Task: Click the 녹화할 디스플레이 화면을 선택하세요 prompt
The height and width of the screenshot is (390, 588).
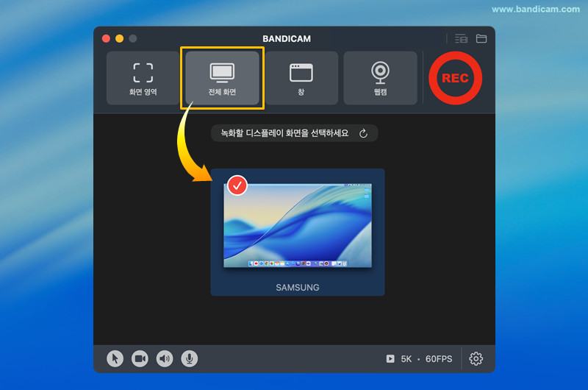Action: (x=284, y=133)
